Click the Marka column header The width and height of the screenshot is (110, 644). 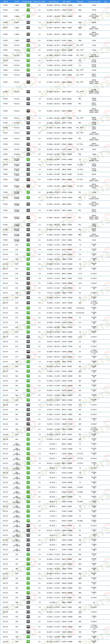(5, 2)
